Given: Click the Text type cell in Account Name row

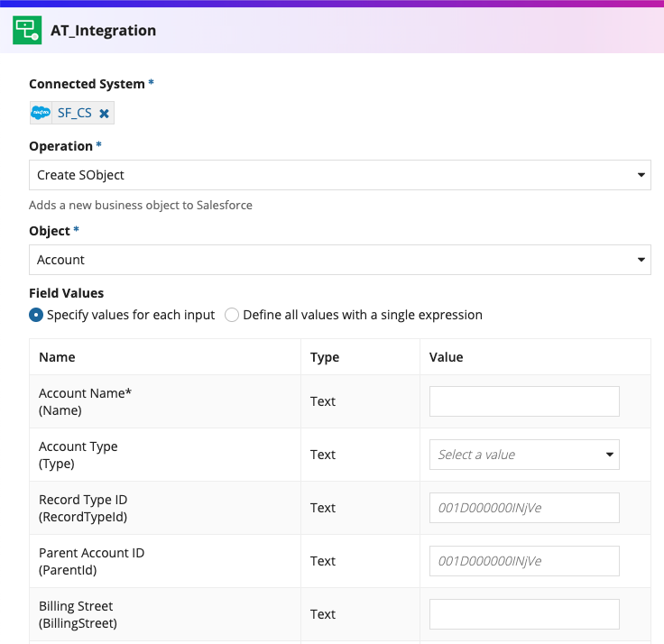Looking at the screenshot, I should pyautogui.click(x=323, y=401).
